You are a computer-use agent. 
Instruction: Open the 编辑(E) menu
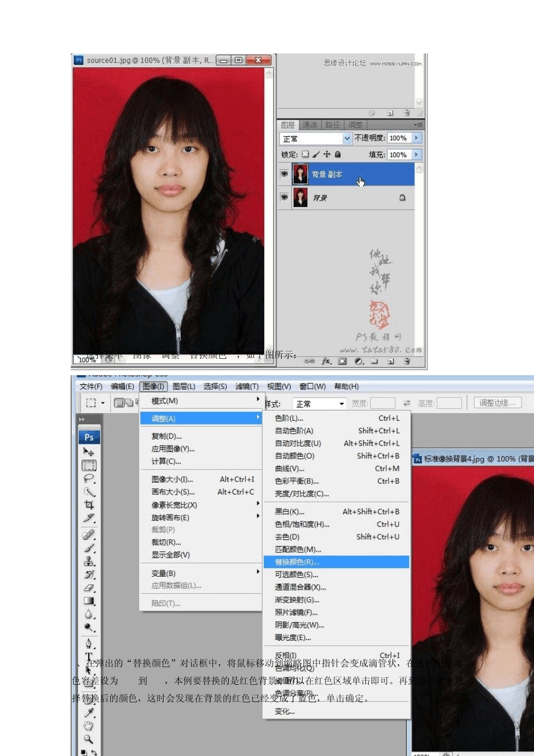coord(123,386)
